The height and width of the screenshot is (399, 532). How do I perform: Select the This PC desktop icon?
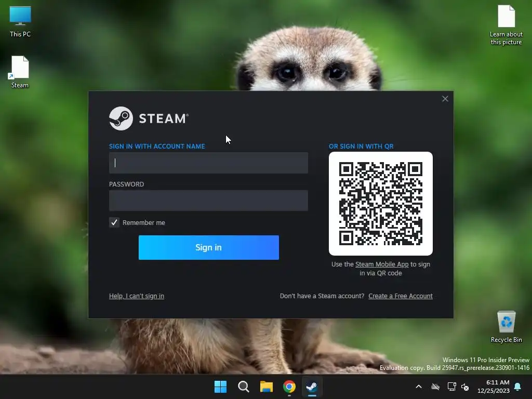[x=20, y=21]
